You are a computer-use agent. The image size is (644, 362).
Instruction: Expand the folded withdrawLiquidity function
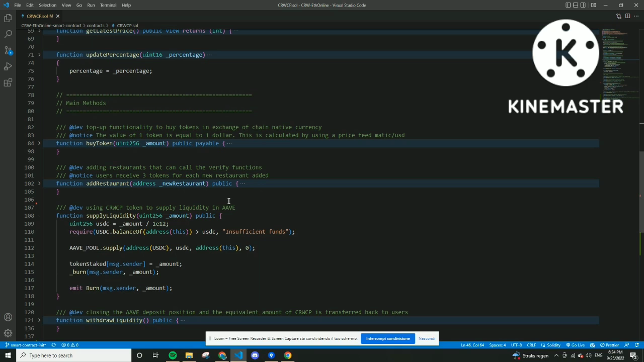coord(39,320)
